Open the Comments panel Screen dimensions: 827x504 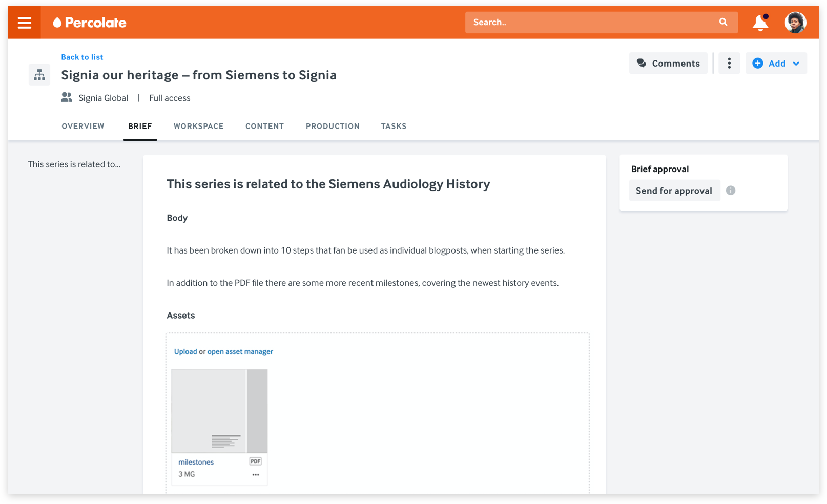[x=668, y=63]
